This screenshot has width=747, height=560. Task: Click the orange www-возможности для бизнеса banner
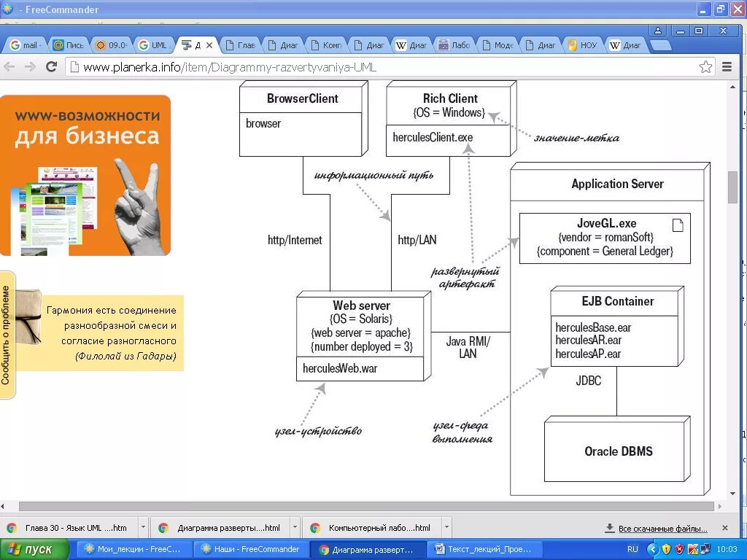point(85,175)
